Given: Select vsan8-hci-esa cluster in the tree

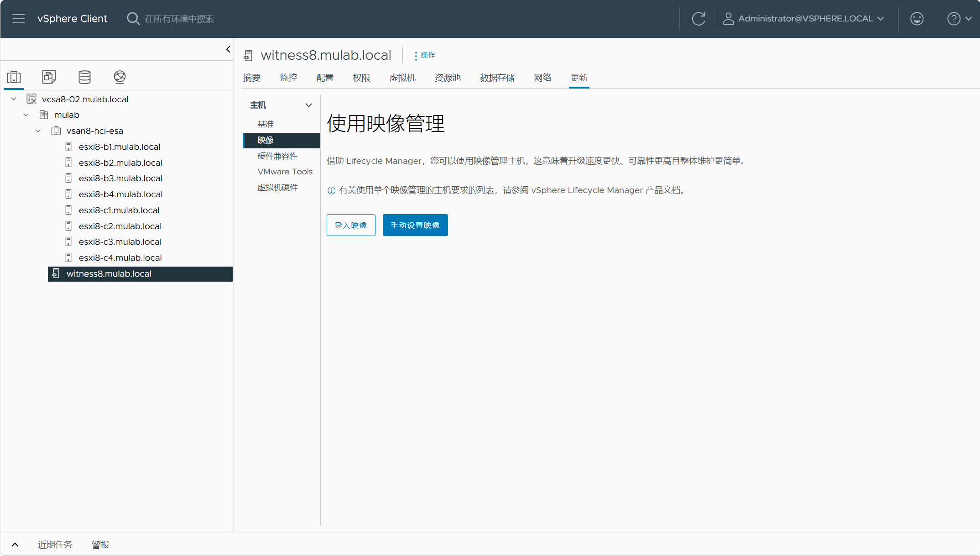Looking at the screenshot, I should point(95,131).
